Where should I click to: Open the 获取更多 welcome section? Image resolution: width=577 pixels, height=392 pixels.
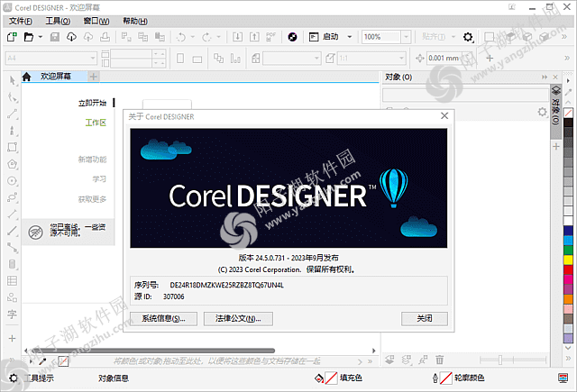92,199
